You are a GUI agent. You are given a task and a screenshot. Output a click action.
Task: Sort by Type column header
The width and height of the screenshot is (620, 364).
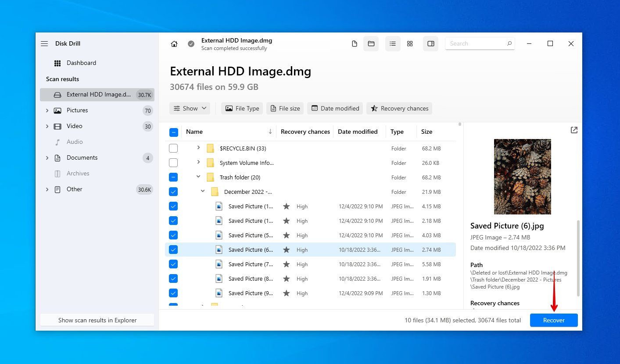pyautogui.click(x=397, y=132)
